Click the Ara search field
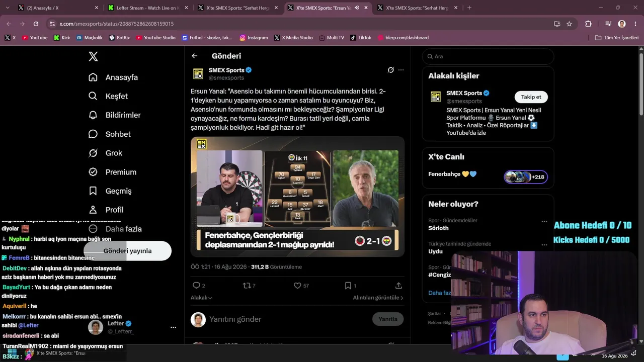 (488, 57)
